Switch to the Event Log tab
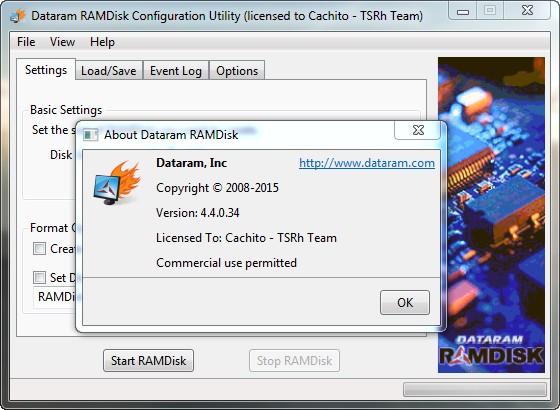 click(x=176, y=71)
